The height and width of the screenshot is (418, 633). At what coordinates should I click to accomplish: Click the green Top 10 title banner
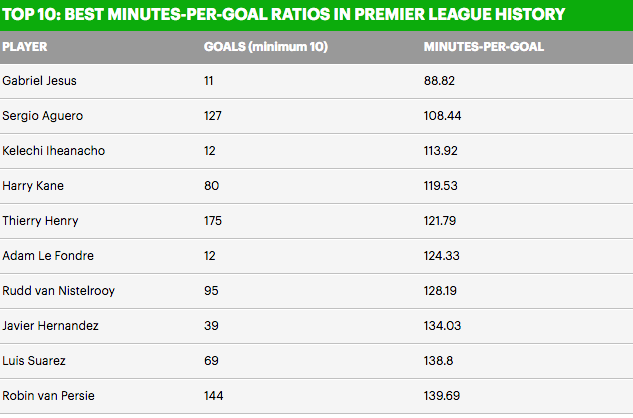point(316,15)
